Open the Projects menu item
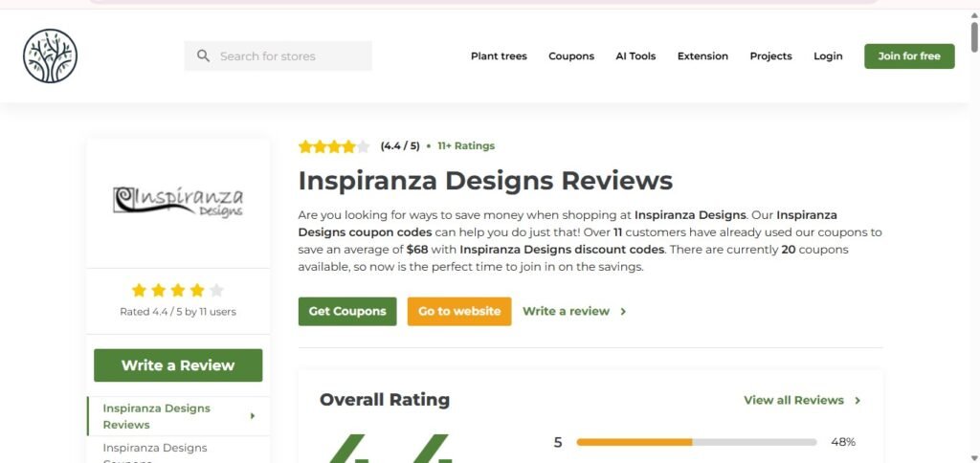 (770, 56)
